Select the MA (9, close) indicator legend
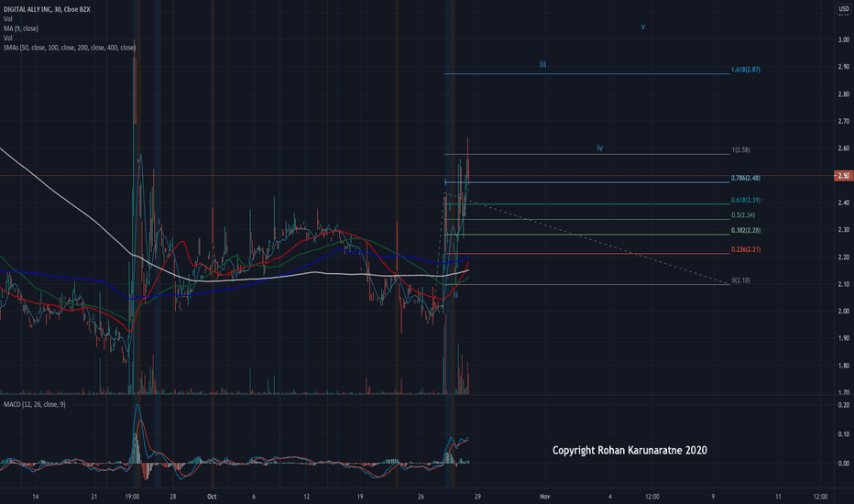 (x=21, y=28)
